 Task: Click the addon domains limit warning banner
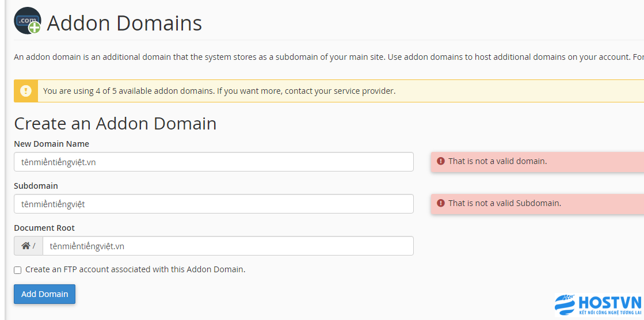pyautogui.click(x=329, y=91)
